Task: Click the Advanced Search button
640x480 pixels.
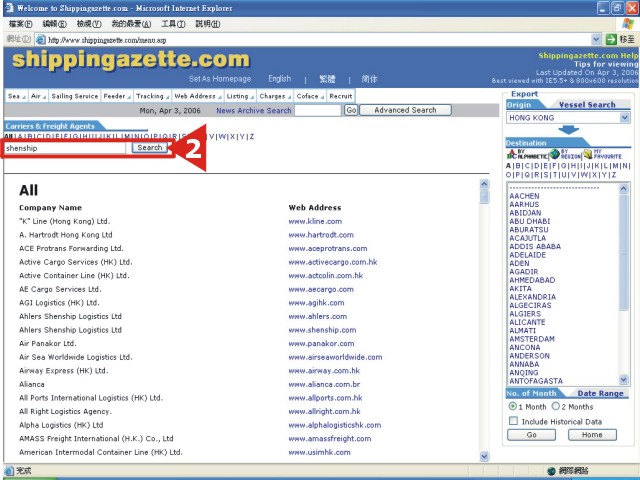Action: (405, 110)
